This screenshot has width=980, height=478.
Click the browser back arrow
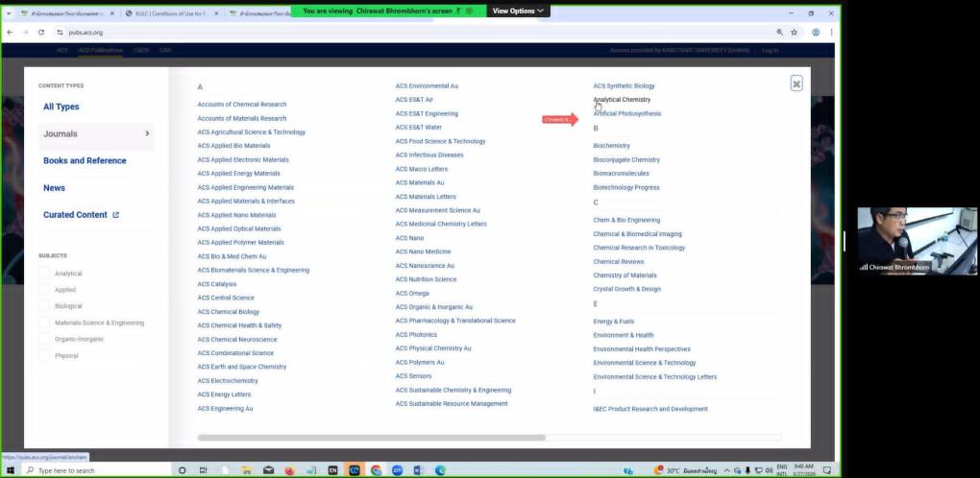[x=11, y=32]
